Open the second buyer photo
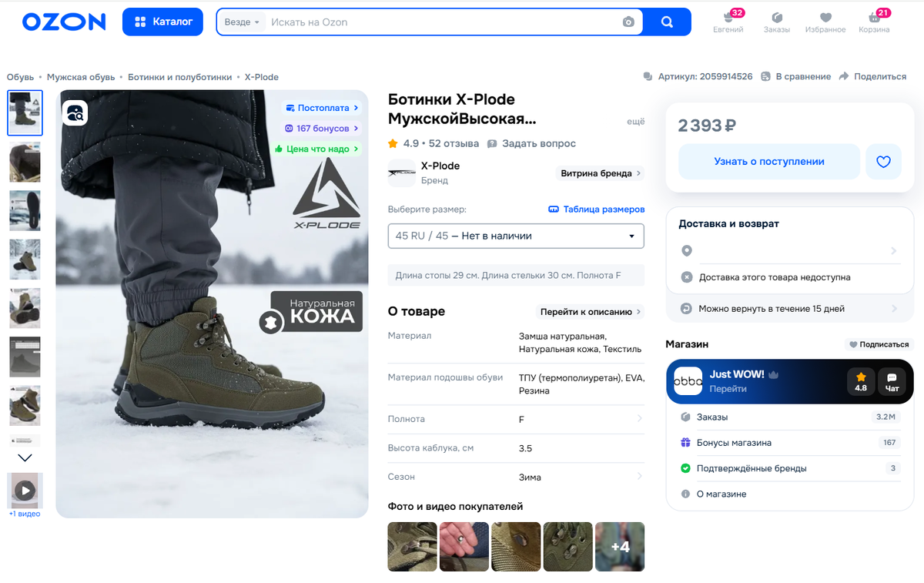Image resolution: width=924 pixels, height=583 pixels. [x=464, y=547]
